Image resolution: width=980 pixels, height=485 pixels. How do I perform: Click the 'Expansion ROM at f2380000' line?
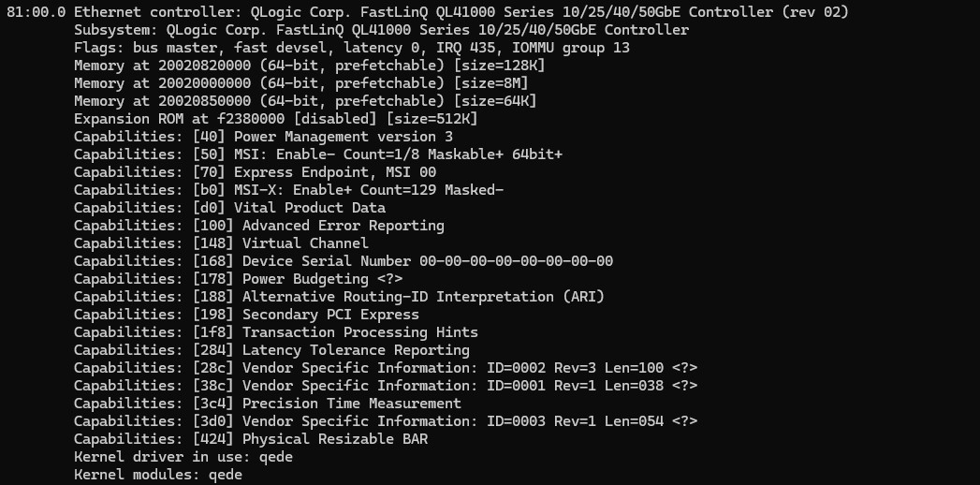[275, 119]
